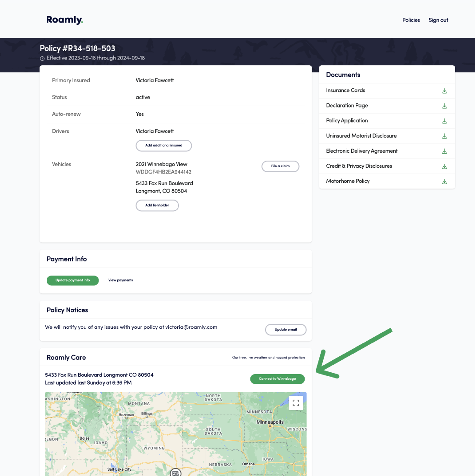
Task: Download the Motorhome Policy document
Action: [444, 181]
